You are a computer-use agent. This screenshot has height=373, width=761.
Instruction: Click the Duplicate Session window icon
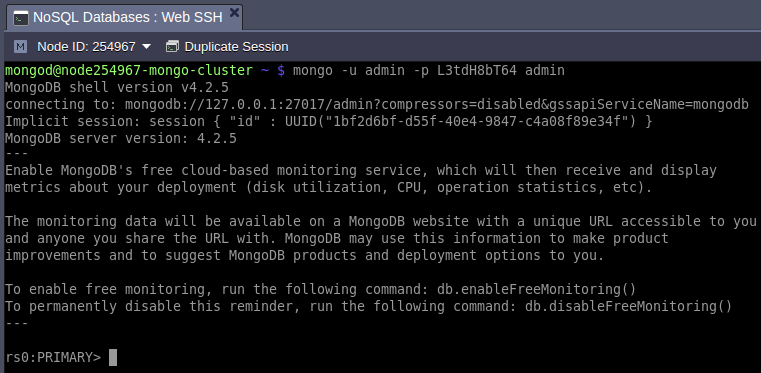172,47
